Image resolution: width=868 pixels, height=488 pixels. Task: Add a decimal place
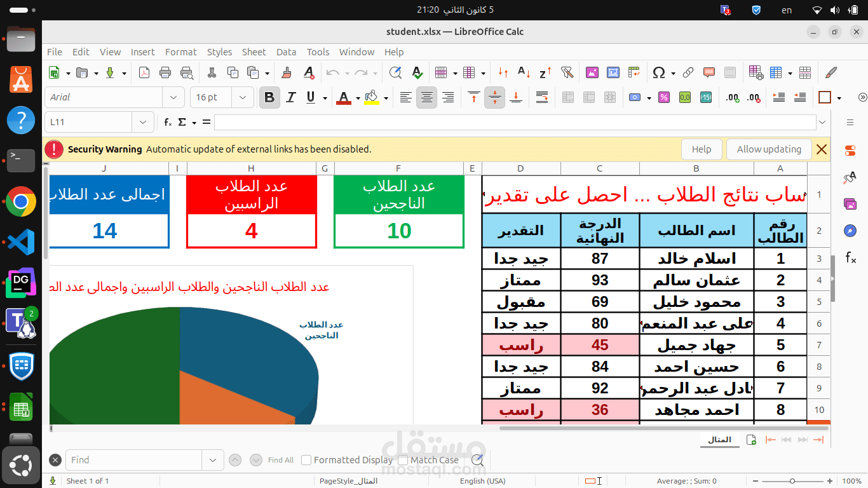click(x=733, y=97)
